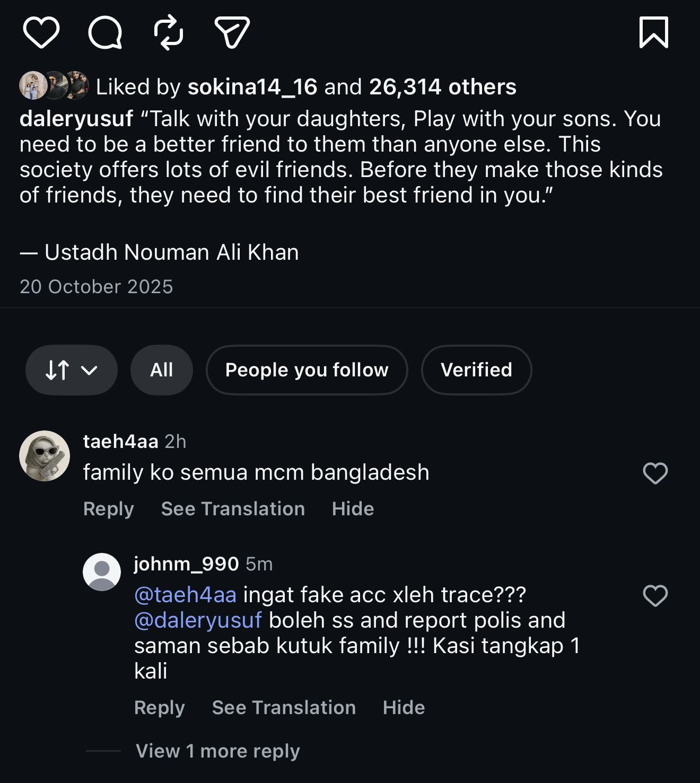
Task: Hide taeh4aa's comment
Action: (x=353, y=509)
